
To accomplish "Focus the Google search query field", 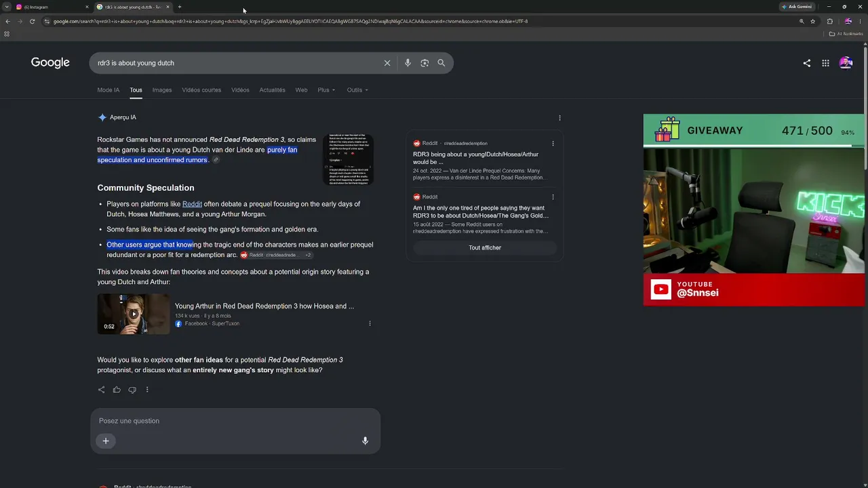I will pos(237,63).
